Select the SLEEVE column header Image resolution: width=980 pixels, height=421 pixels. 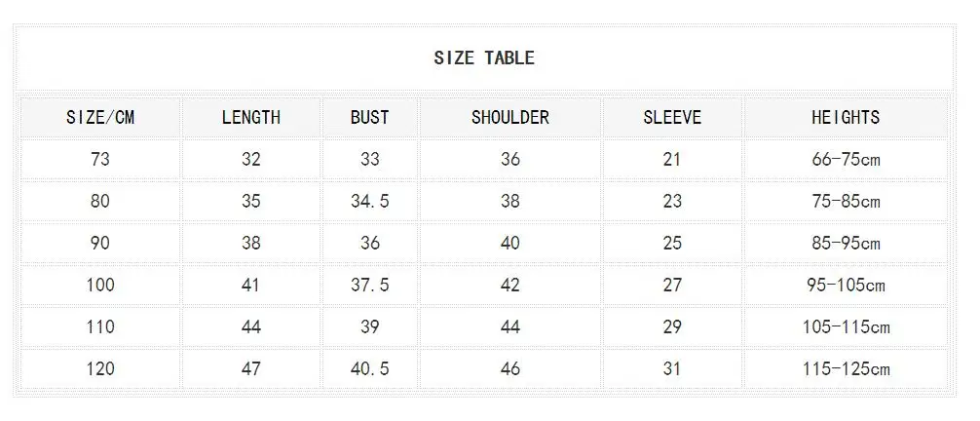(x=672, y=117)
